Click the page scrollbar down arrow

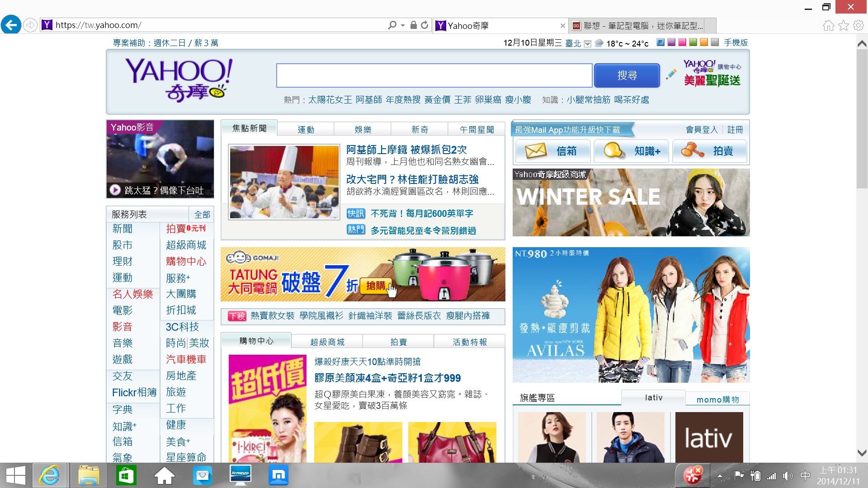tap(862, 453)
